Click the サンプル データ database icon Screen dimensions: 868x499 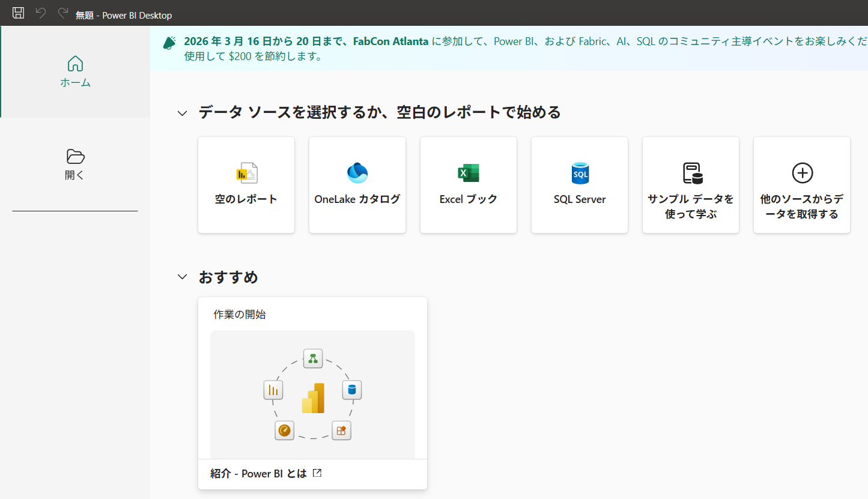pyautogui.click(x=692, y=174)
